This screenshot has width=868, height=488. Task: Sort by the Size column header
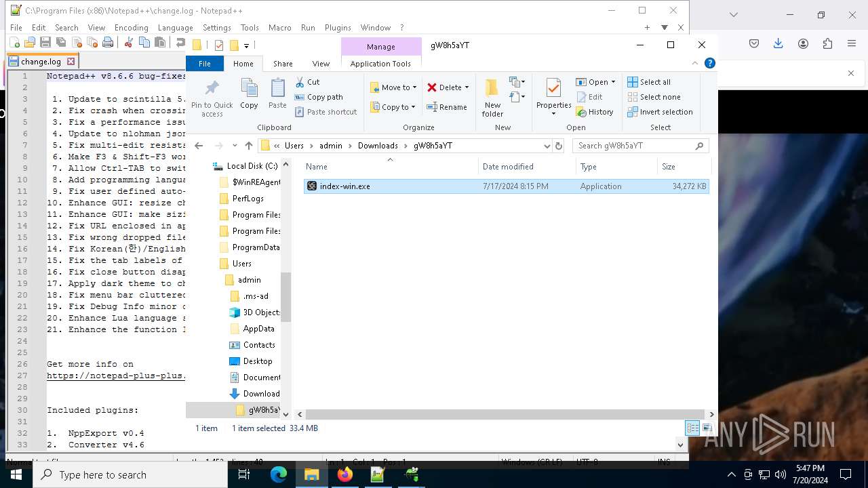(x=684, y=167)
